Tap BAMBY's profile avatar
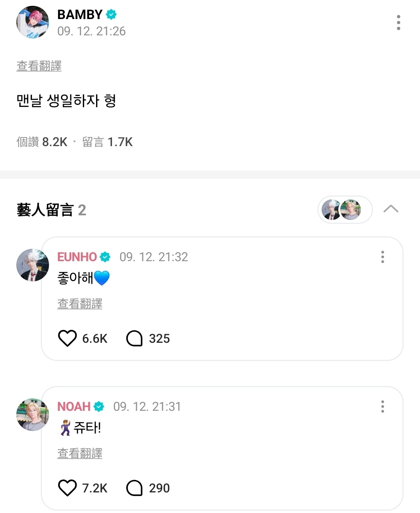420x513 pixels. [33, 22]
